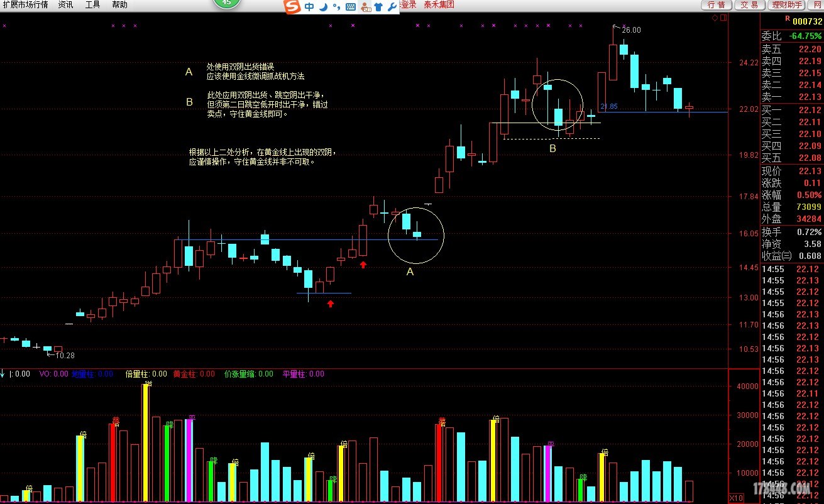Select the 卖三 price 22.15
Image resolution: width=824 pixels, height=504 pixels.
coord(810,73)
